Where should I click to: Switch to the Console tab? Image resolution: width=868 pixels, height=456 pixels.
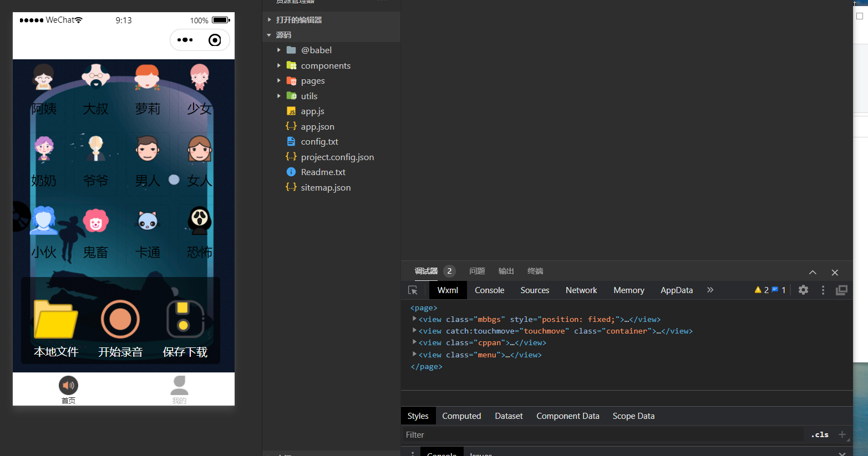(x=489, y=290)
